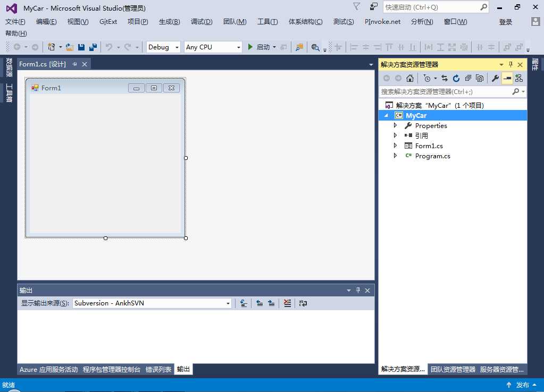
Task: Open the GitExt menu
Action: 108,22
